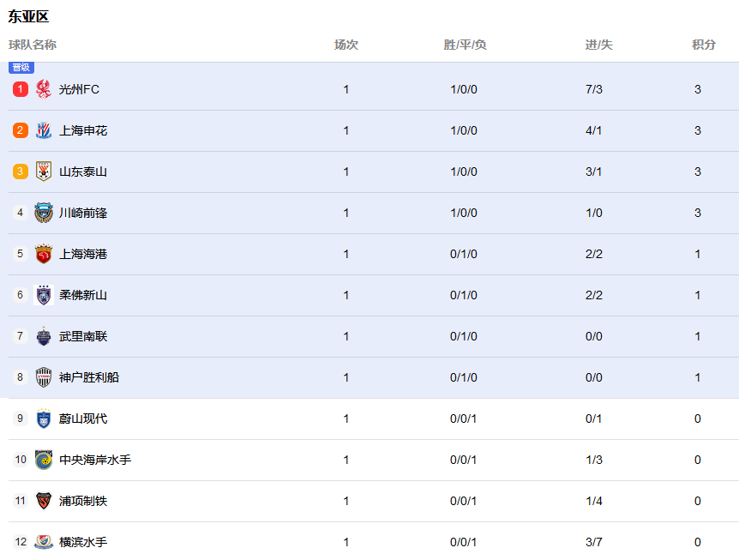The image size is (739, 560).
Task: Click the rank 7 number badge
Action: [21, 336]
